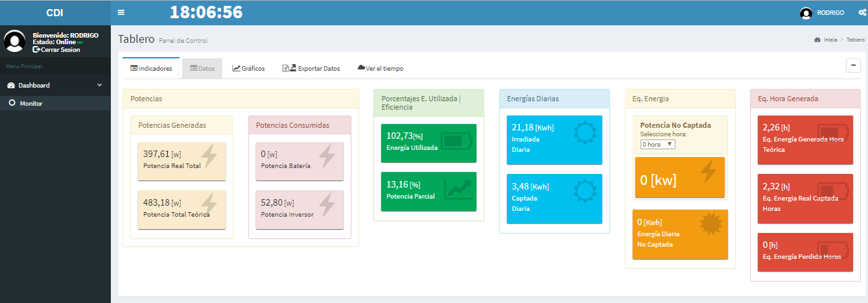Collapse the panel with minus button
The width and height of the screenshot is (868, 303).
(853, 65)
